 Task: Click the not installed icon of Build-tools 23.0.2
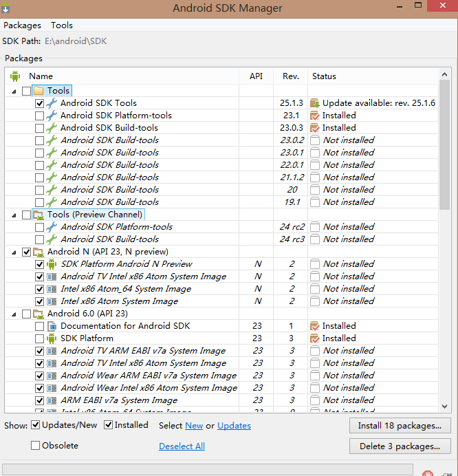coord(315,140)
